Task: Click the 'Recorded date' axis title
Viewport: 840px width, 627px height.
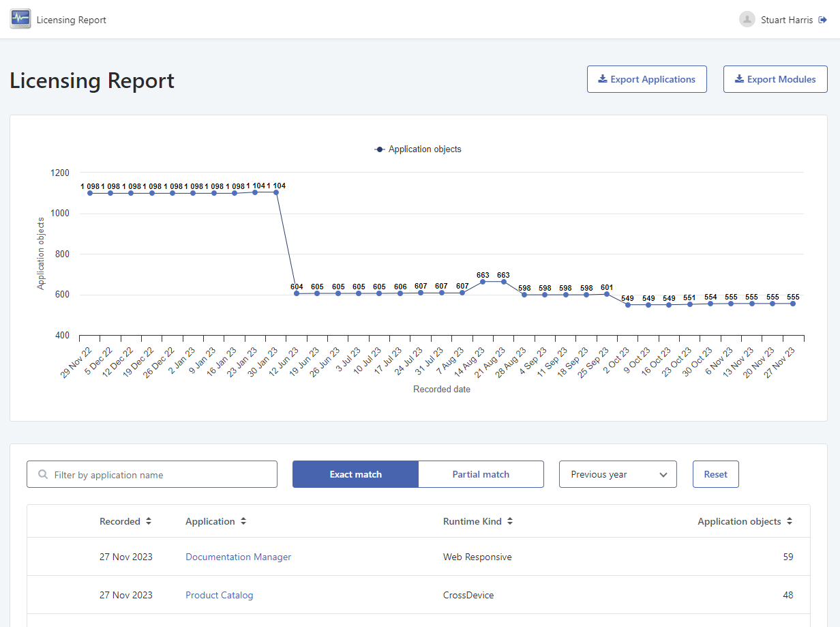Action: pos(442,390)
